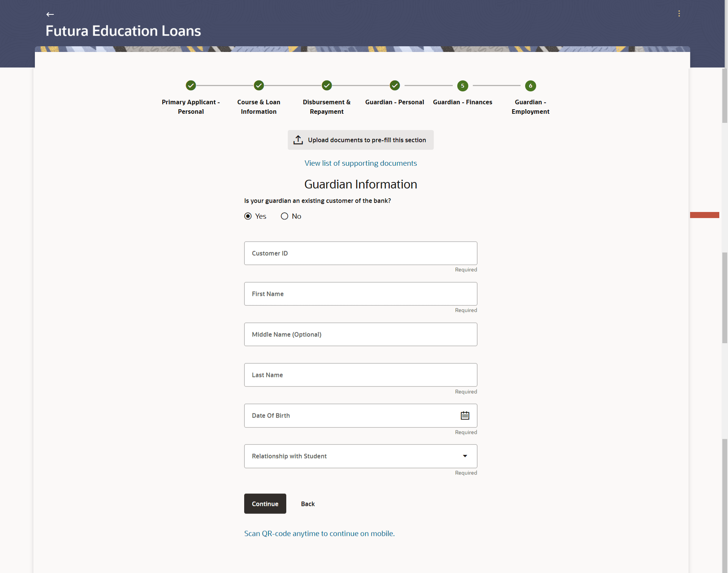Select the Yes radio button

pos(248,216)
